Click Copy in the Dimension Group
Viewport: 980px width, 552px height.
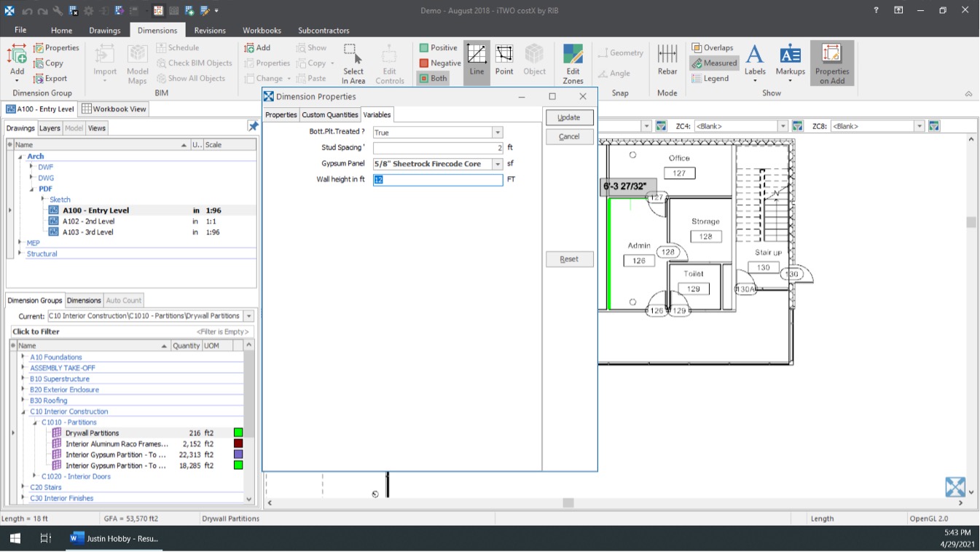click(x=48, y=63)
